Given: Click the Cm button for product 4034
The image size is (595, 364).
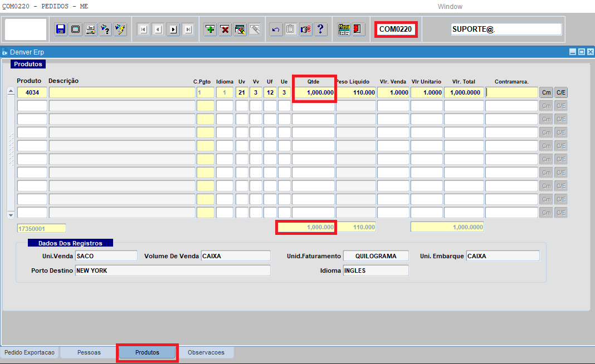Looking at the screenshot, I should [x=546, y=92].
